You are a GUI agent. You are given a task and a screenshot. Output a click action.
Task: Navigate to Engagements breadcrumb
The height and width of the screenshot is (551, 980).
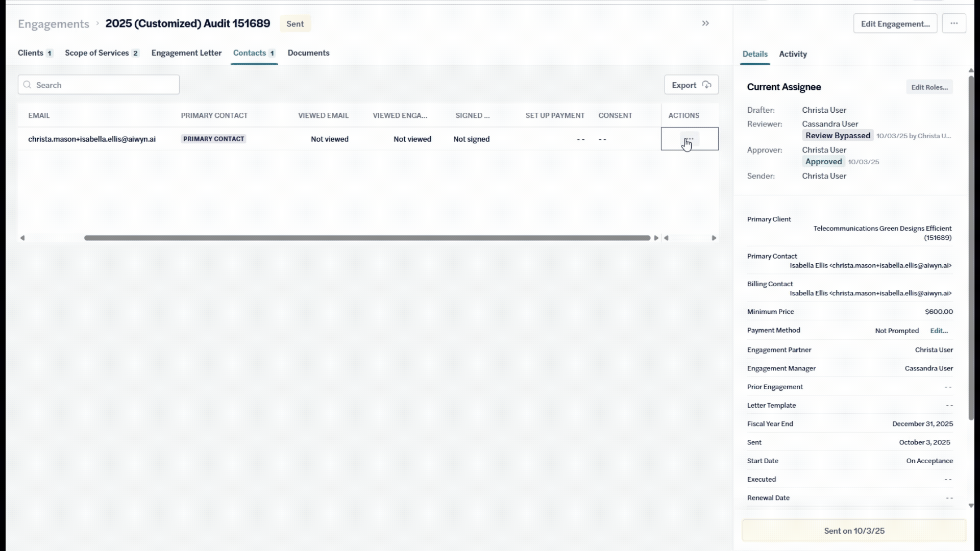[x=54, y=24]
